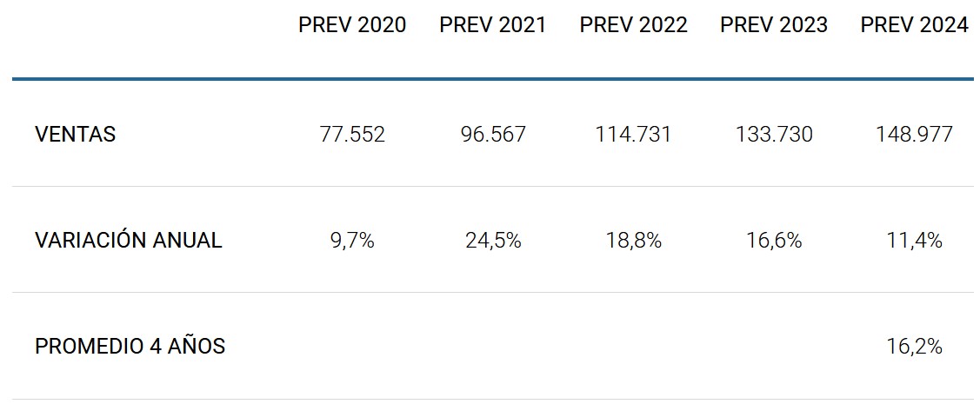Select the PREV 2023 column header
980x404 pixels.
[x=774, y=25]
